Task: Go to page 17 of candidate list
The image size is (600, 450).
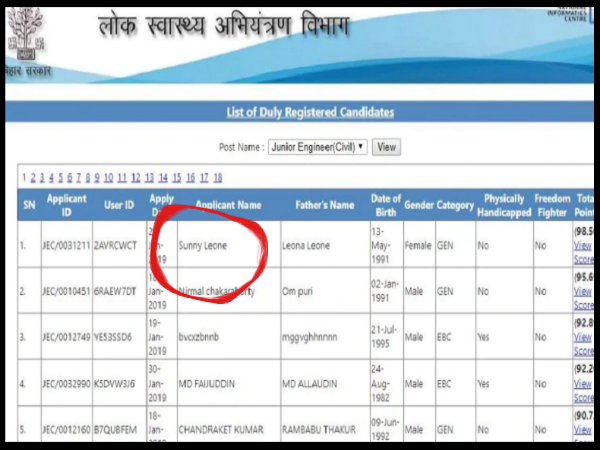Action: (204, 178)
